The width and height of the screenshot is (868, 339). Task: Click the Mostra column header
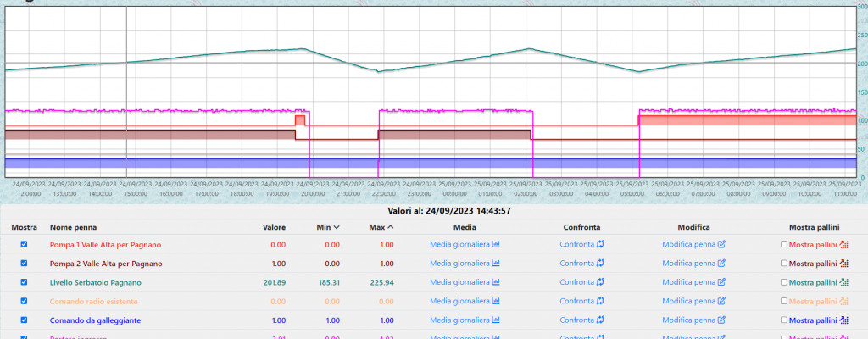[24, 227]
